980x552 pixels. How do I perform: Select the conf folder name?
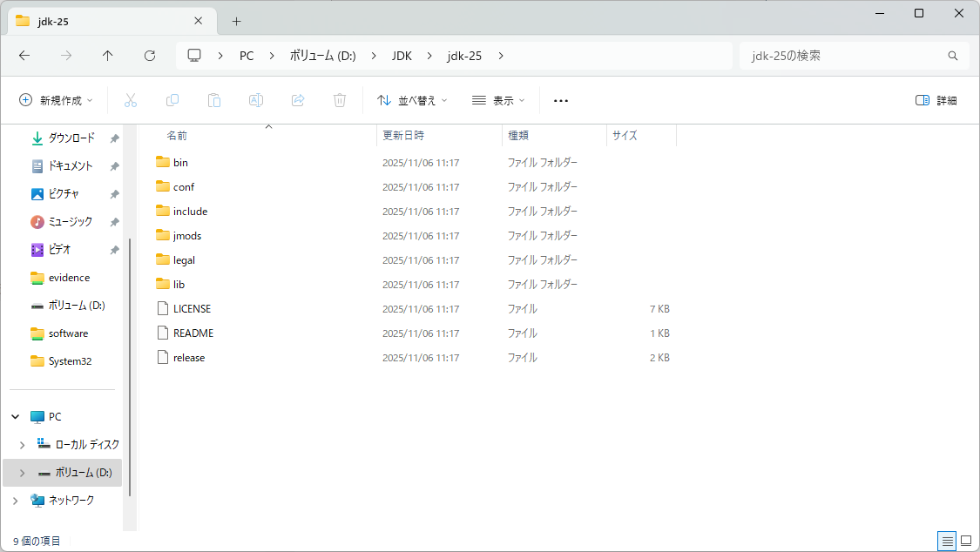pos(184,186)
